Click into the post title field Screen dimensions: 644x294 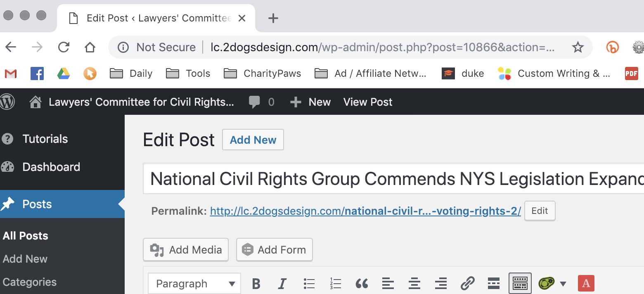coord(392,179)
